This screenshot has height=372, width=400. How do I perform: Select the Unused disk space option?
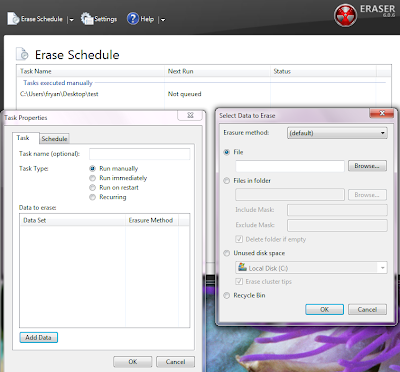[x=227, y=253]
